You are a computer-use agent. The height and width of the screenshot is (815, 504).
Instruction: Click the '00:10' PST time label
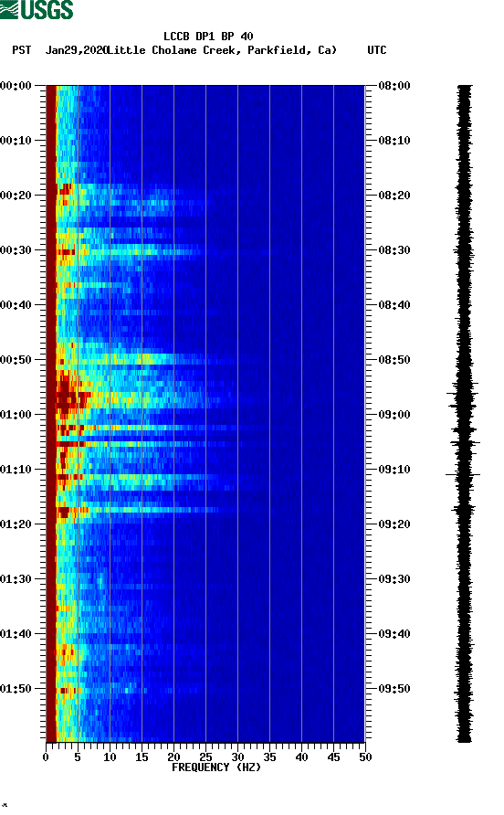(x=16, y=141)
